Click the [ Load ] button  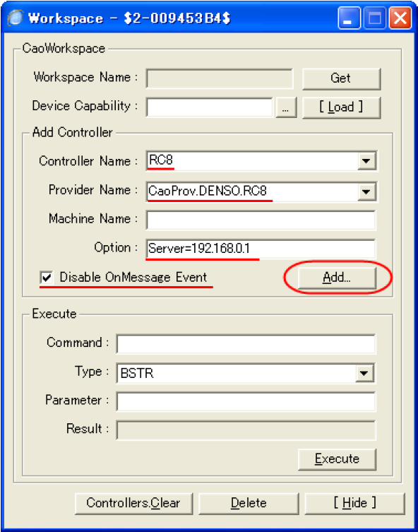(341, 107)
